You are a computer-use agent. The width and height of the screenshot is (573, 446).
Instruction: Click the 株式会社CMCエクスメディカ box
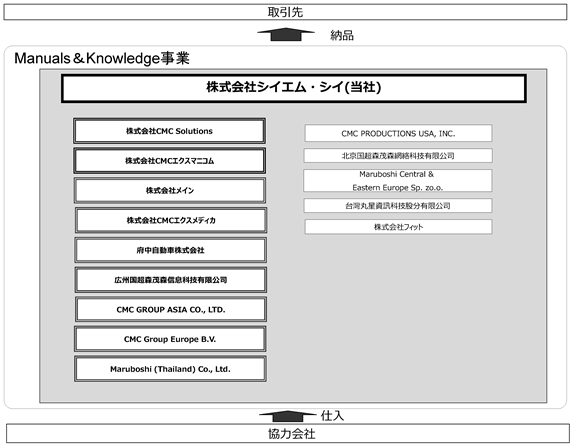tap(171, 220)
